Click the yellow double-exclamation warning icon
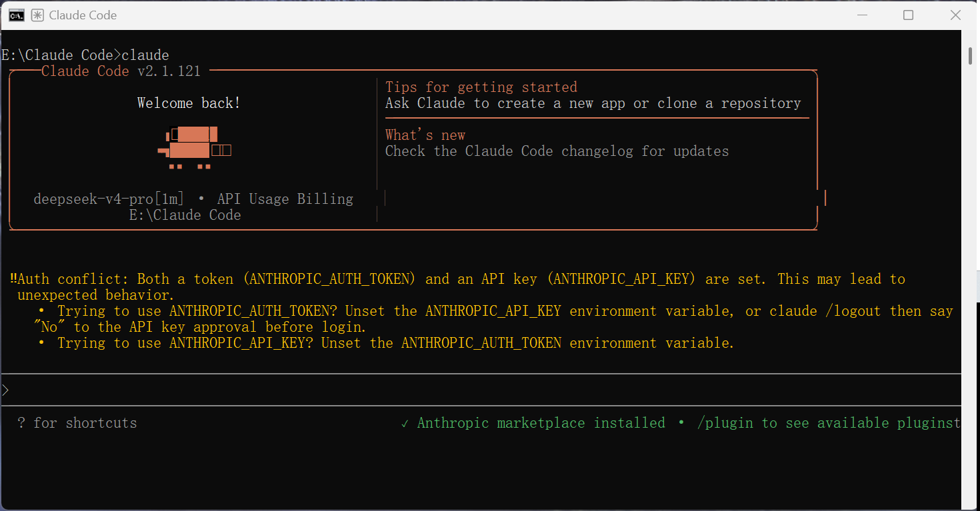This screenshot has height=511, width=980. tap(13, 279)
